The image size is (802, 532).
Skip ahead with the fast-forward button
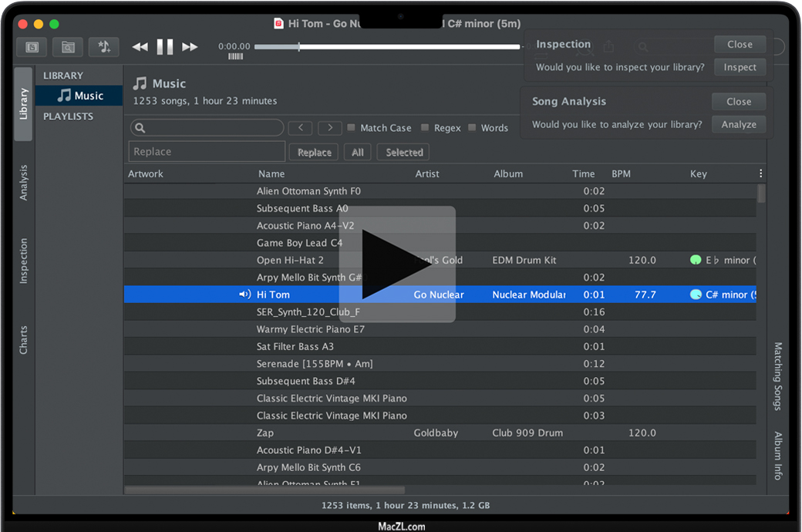pyautogui.click(x=190, y=47)
